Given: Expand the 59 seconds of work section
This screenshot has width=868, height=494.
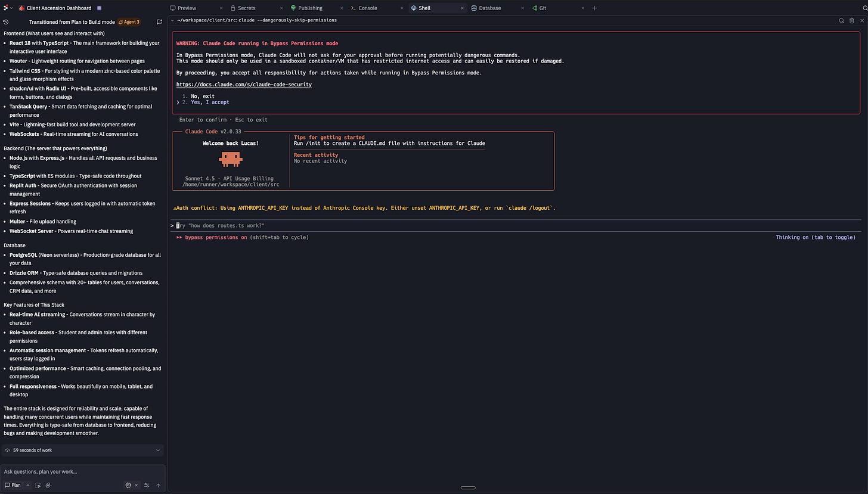Looking at the screenshot, I should (158, 450).
